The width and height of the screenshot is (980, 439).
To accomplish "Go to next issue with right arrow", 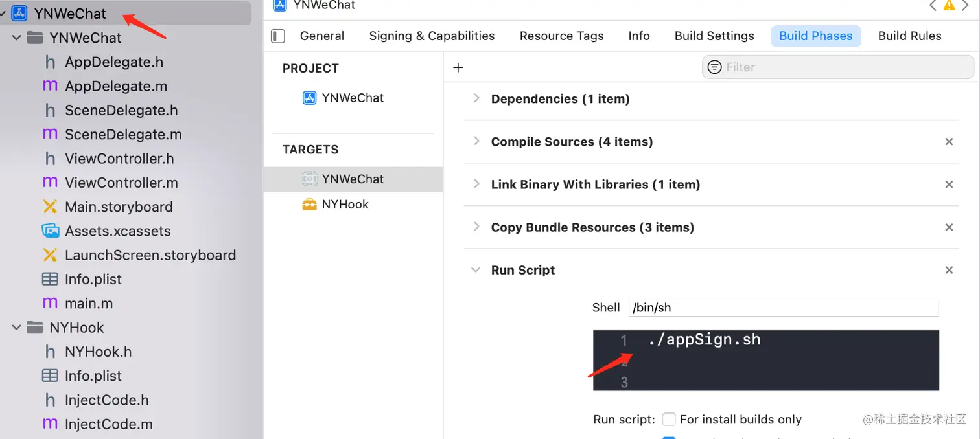I will (965, 6).
